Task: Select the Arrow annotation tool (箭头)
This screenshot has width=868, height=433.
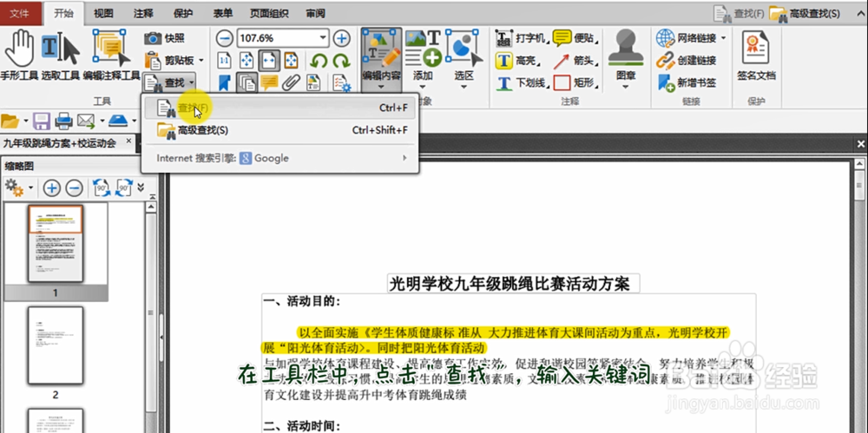Action: pyautogui.click(x=575, y=61)
